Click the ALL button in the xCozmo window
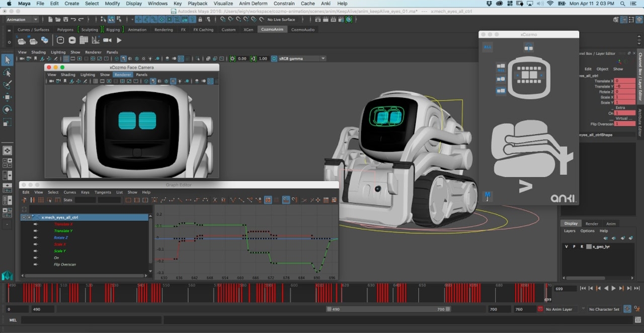The height and width of the screenshot is (333, 644). pos(487,46)
